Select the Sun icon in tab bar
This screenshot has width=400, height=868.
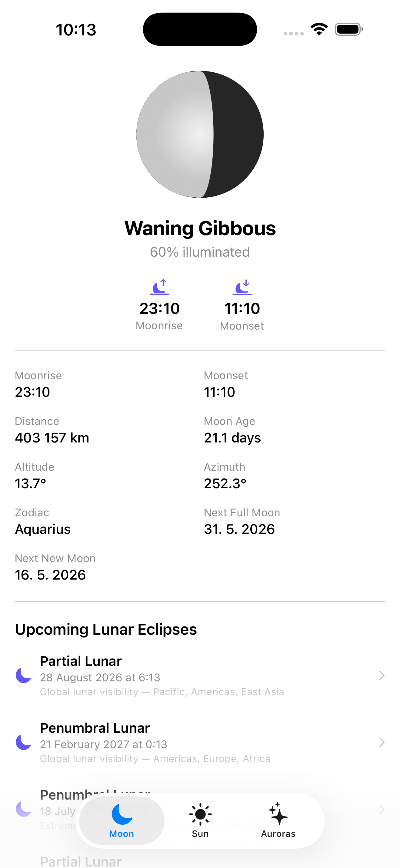200,814
